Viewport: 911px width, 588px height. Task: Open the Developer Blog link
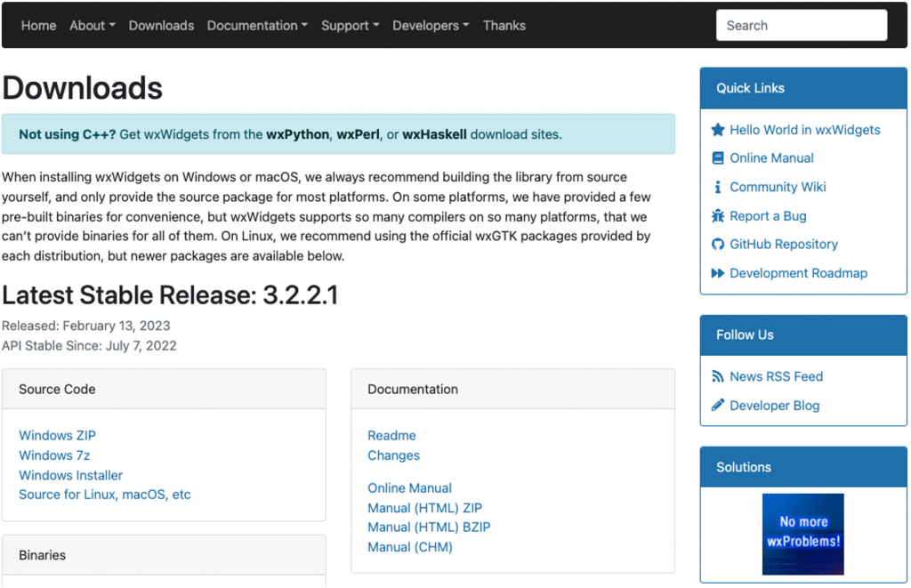click(775, 406)
